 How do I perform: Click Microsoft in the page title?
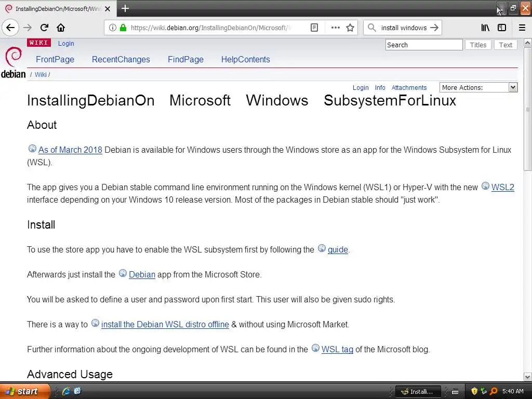click(x=200, y=100)
